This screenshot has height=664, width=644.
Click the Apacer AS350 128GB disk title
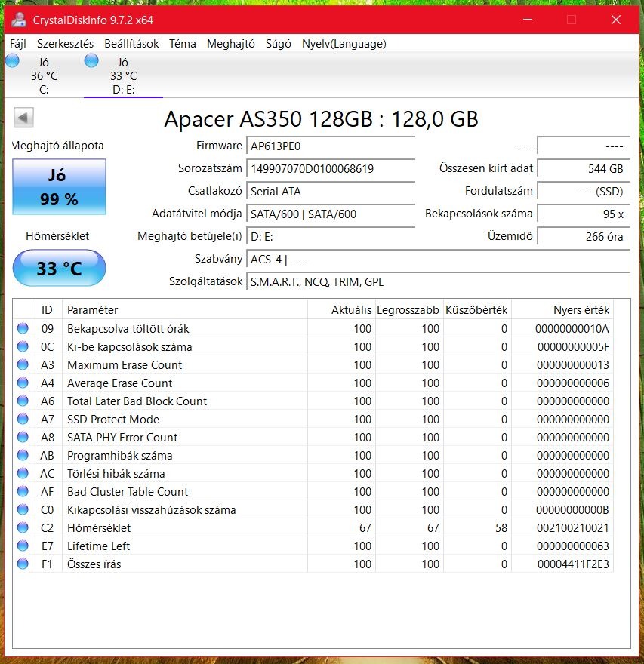(321, 119)
